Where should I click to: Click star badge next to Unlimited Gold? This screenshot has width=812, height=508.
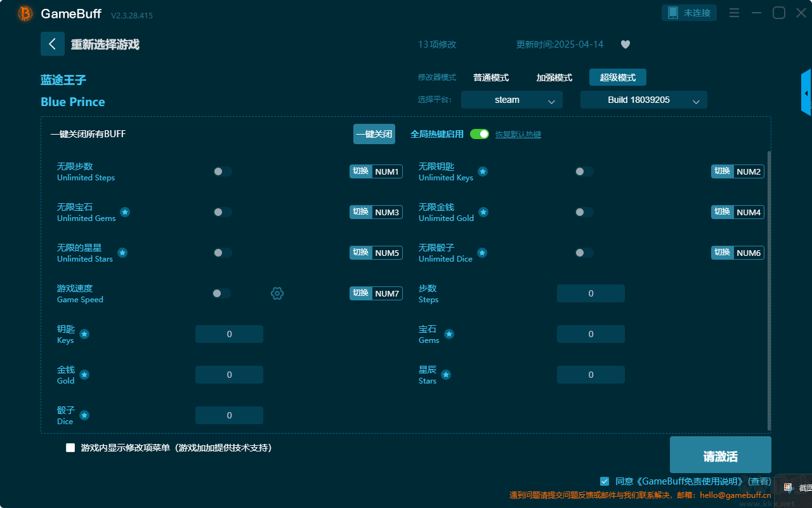(x=483, y=212)
